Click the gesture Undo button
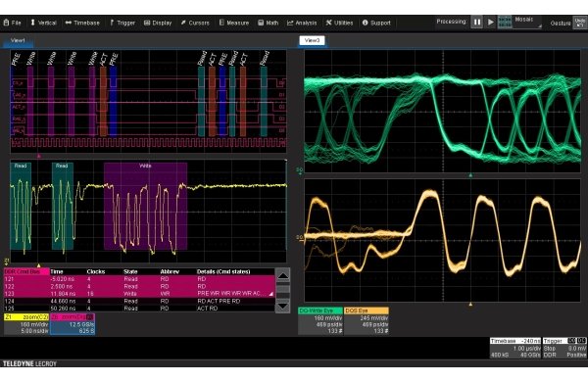The image size is (588, 382). click(580, 23)
